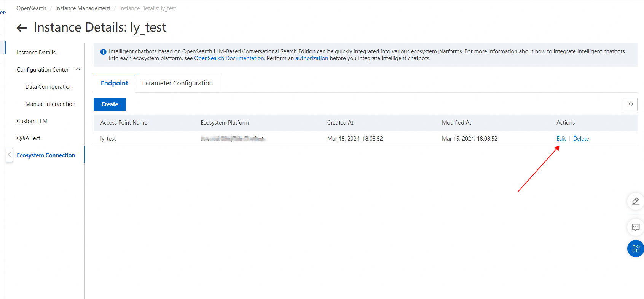This screenshot has height=299, width=644.
Task: Open Custom LLM in the sidebar
Action: pos(32,121)
